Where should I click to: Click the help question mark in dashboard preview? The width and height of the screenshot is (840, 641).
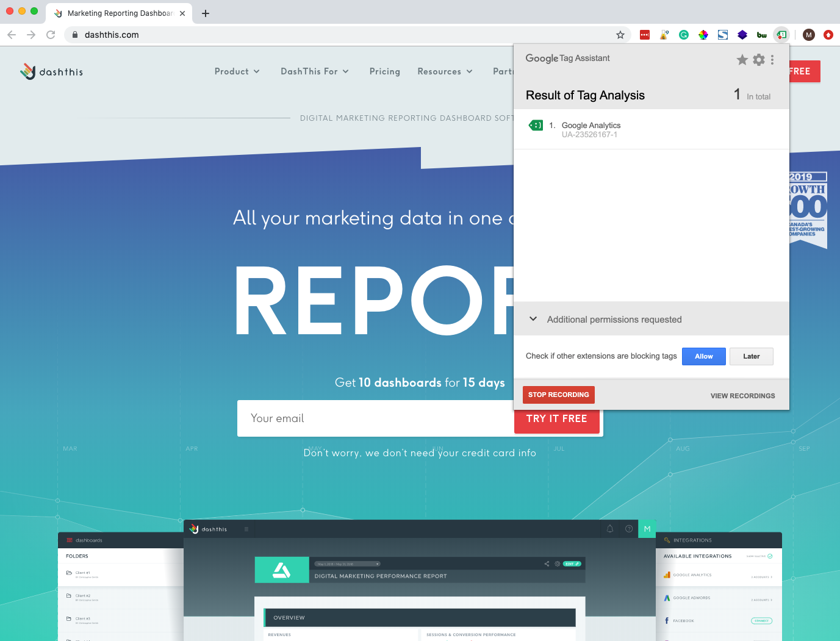pyautogui.click(x=629, y=529)
